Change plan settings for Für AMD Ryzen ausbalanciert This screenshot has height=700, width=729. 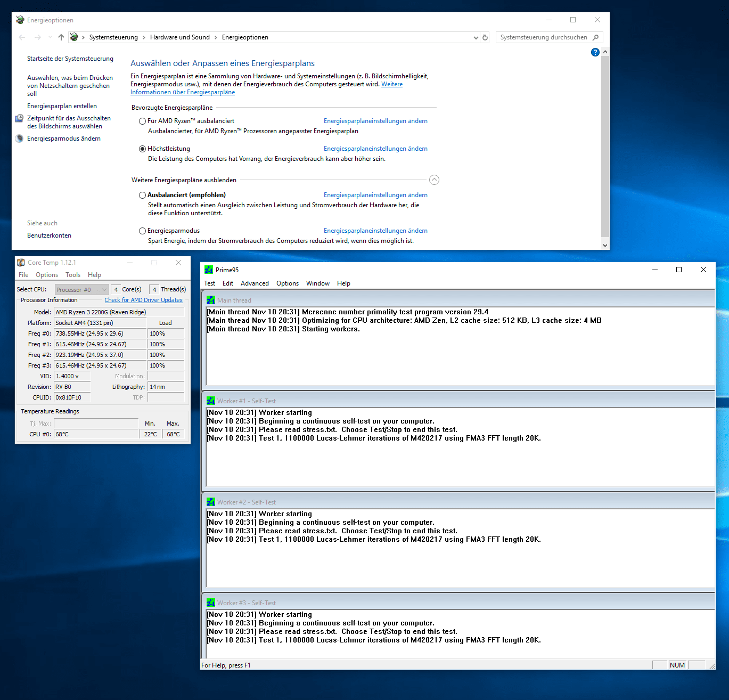tap(375, 121)
